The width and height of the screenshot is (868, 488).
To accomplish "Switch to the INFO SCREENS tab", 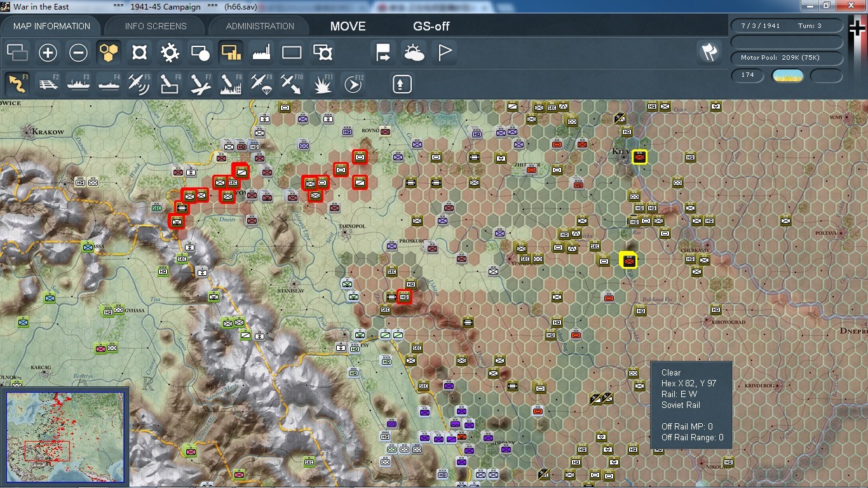I will (x=156, y=26).
